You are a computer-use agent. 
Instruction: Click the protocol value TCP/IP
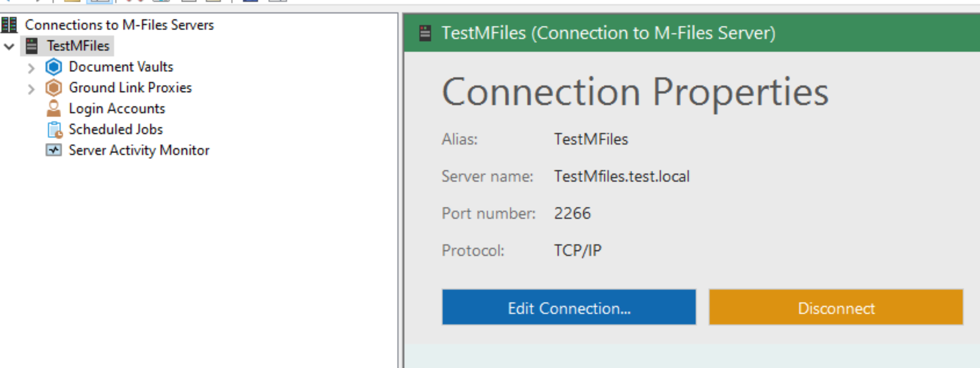pos(578,250)
